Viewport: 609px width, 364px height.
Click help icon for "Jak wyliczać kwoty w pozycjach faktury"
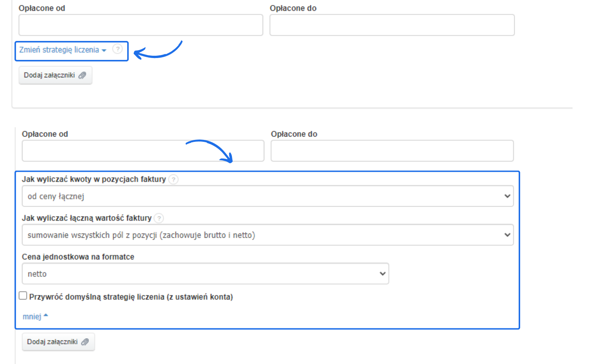tap(173, 179)
